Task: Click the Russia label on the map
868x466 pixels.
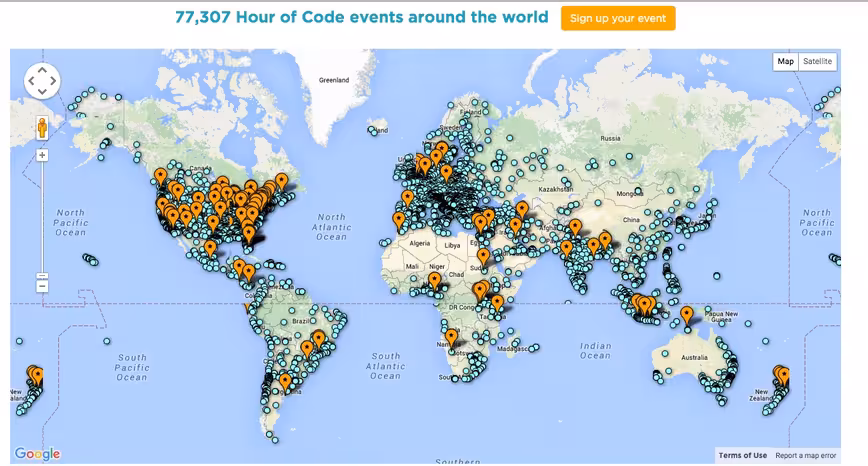Action: tap(610, 138)
